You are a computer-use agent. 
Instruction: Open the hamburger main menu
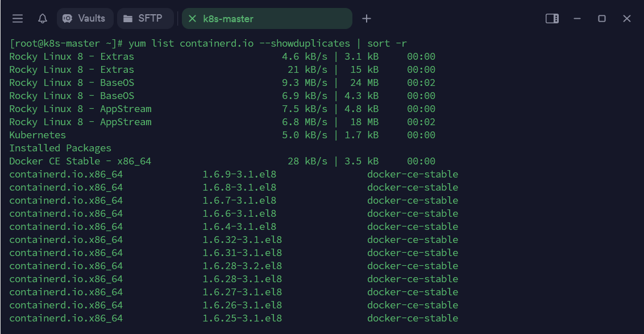click(18, 19)
